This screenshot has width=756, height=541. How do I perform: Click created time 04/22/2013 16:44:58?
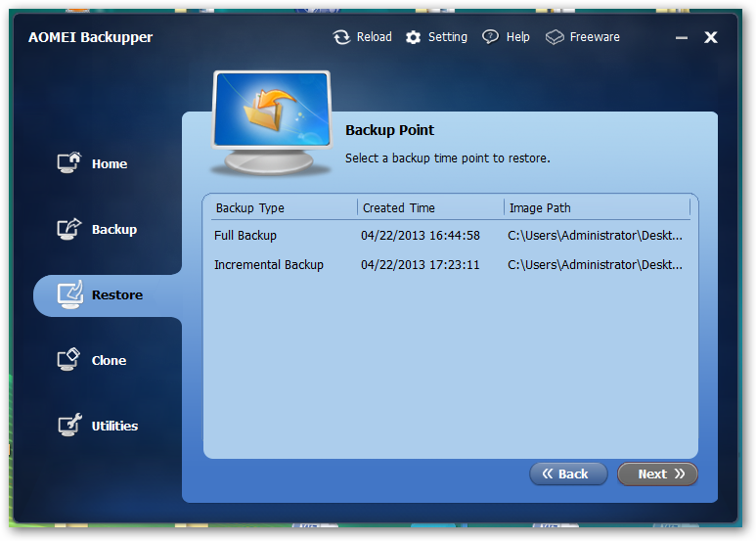coord(421,236)
